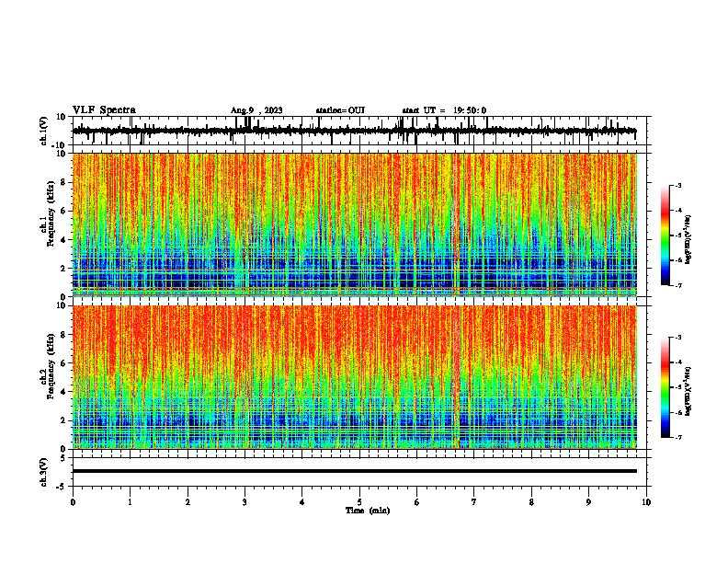Click the ch.1 spectrogram color scale bar
This screenshot has height=563, width=728.
point(665,236)
